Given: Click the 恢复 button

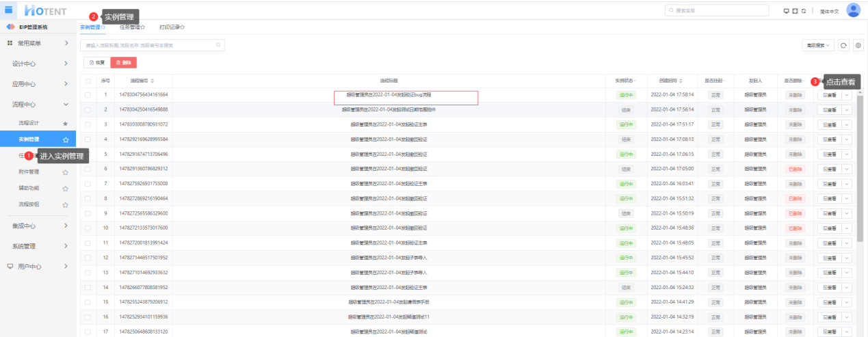Looking at the screenshot, I should (x=96, y=62).
